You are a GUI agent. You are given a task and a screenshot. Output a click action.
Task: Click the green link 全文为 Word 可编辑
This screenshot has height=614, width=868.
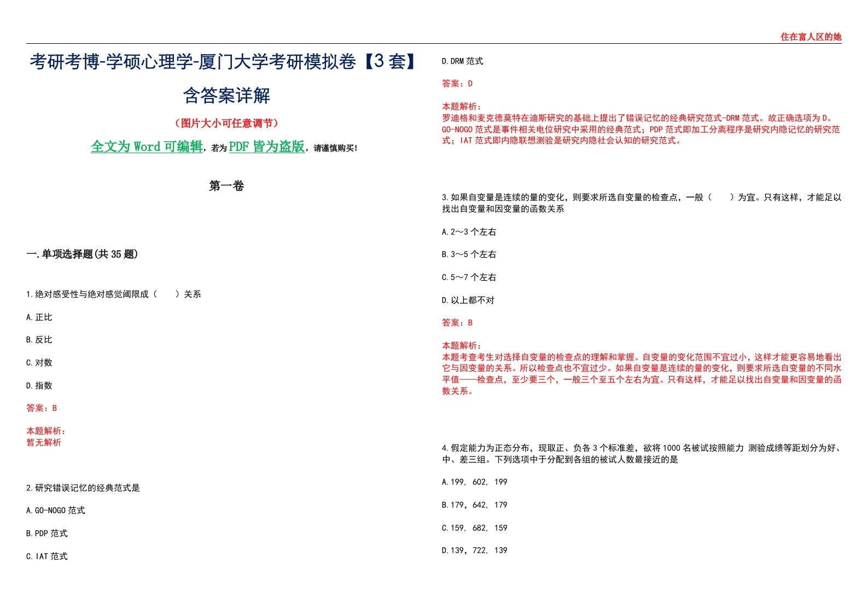tap(147, 147)
